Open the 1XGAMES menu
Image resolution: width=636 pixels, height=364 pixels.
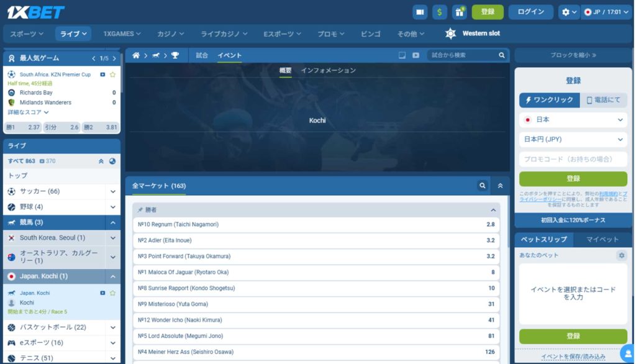(x=122, y=34)
